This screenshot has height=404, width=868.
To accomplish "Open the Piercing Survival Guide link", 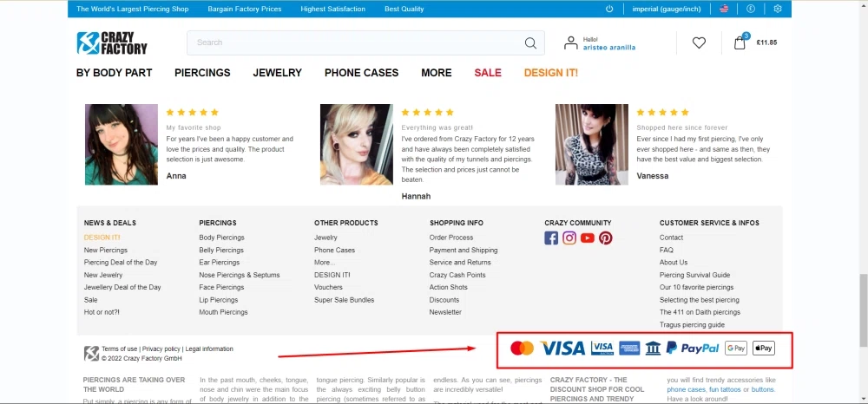I will [694, 275].
